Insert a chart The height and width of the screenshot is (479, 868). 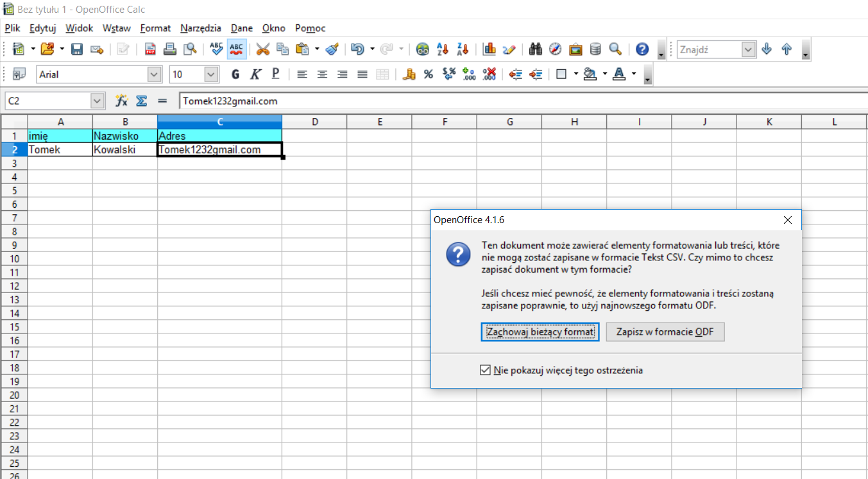tap(488, 49)
